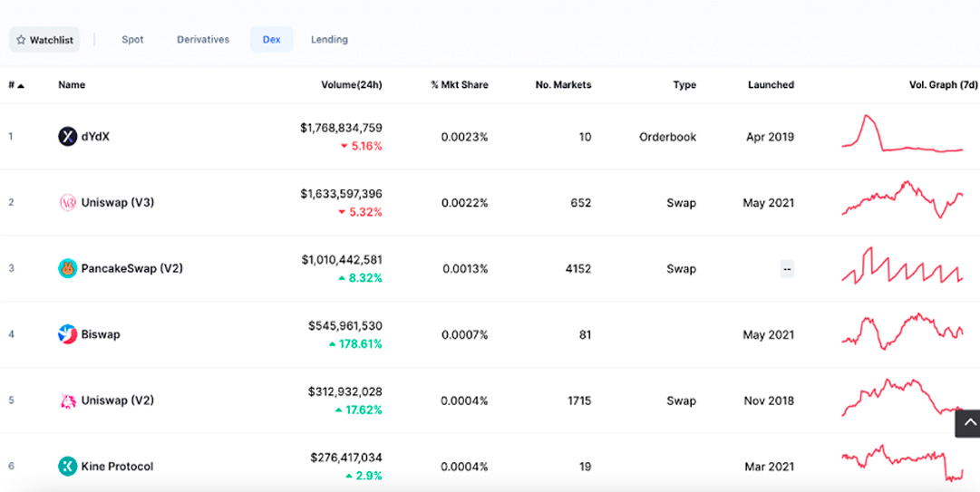Click the 5.32% change under Uniswap (V3)
This screenshot has width=980, height=492.
click(x=360, y=212)
